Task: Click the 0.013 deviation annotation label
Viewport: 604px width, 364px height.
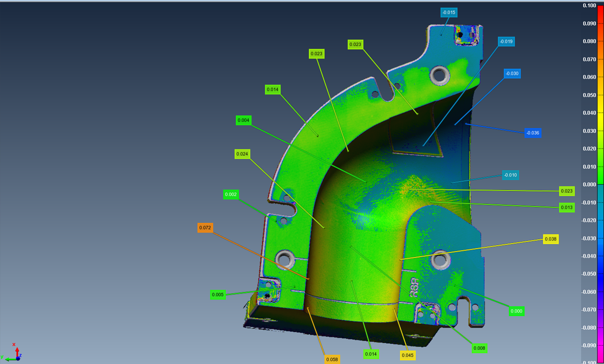Action: [x=567, y=207]
